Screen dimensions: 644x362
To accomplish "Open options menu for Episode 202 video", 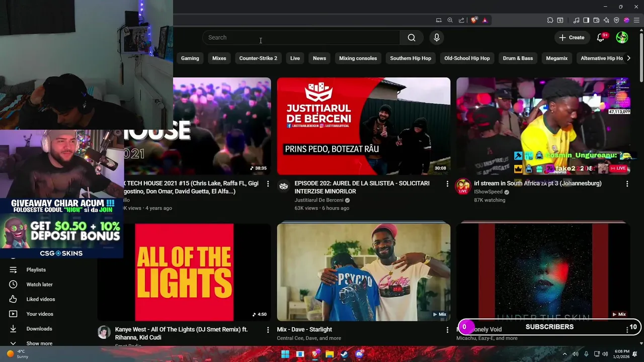I will [x=447, y=184].
